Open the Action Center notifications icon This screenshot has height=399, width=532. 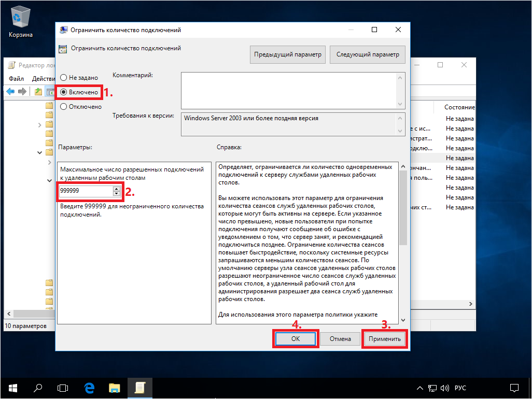(514, 388)
